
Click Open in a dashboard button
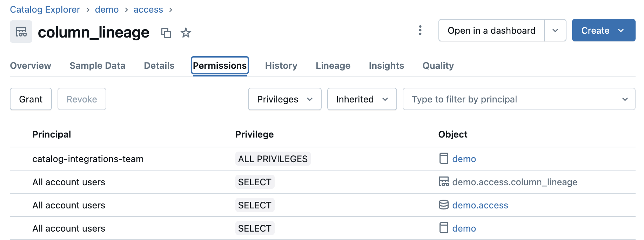coord(491,31)
